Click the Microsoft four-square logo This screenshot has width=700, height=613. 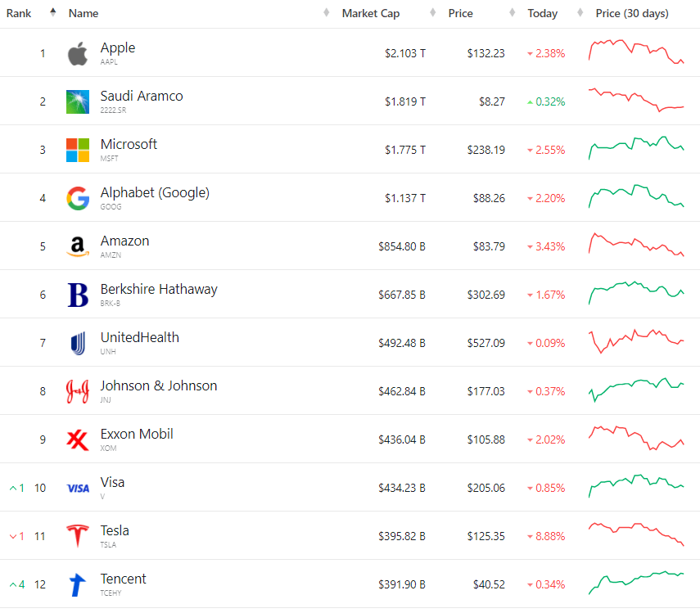tap(78, 151)
